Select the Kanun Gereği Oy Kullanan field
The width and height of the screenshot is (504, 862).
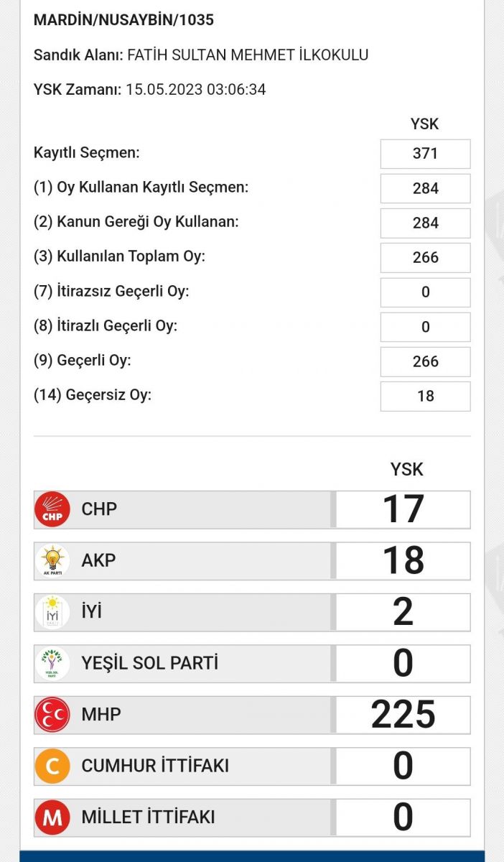point(425,223)
